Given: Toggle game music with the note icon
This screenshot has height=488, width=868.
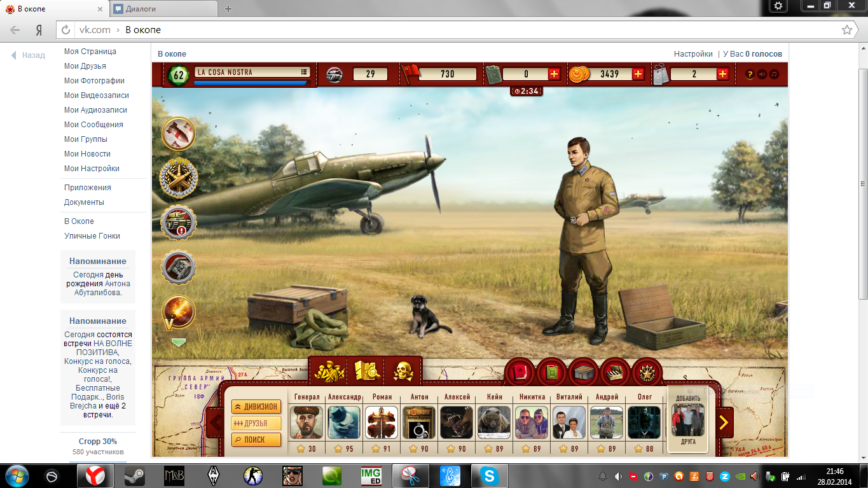Looking at the screenshot, I should pyautogui.click(x=774, y=74).
